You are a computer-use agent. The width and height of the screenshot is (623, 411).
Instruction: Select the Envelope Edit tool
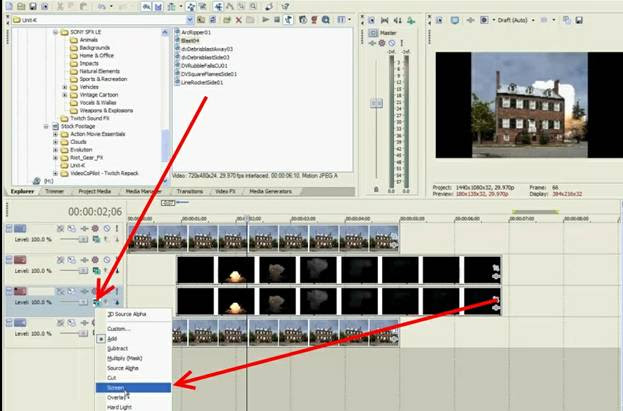(230, 6)
